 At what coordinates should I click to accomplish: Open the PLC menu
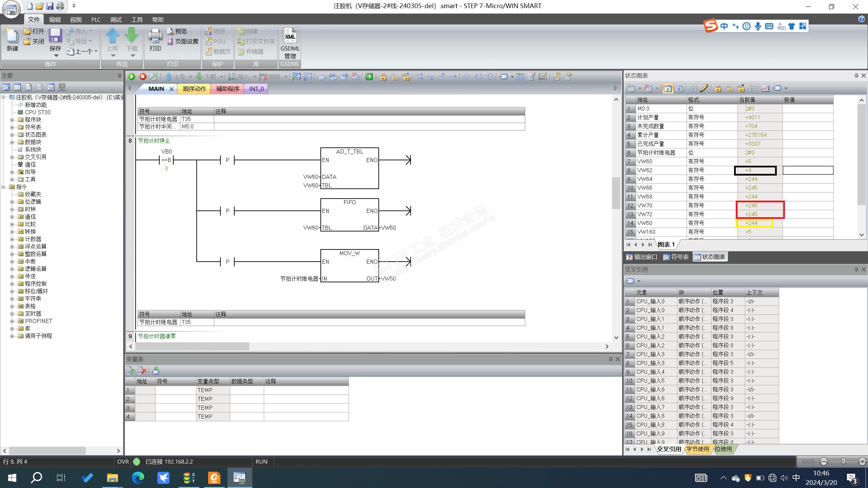(96, 20)
